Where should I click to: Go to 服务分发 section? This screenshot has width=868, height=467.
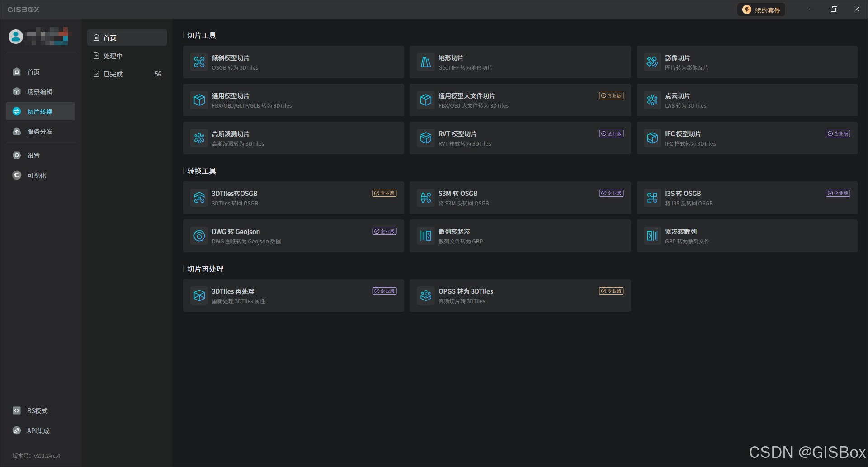tap(41, 131)
